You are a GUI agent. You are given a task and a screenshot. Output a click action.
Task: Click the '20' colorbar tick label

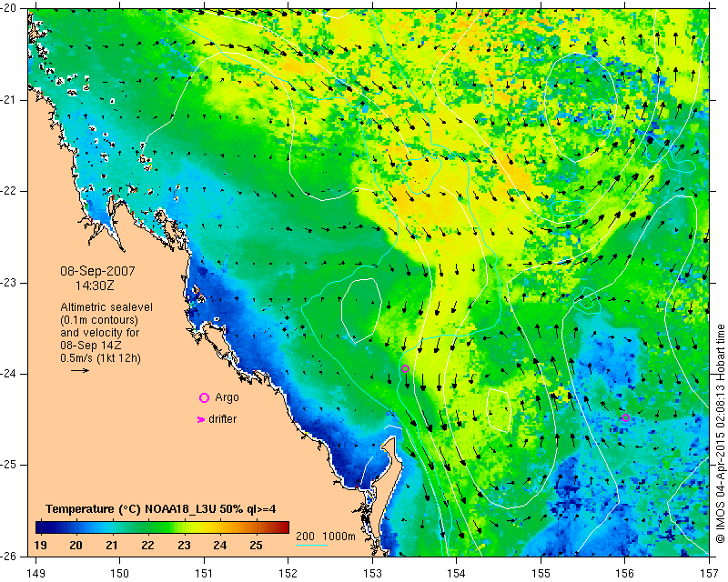76,546
